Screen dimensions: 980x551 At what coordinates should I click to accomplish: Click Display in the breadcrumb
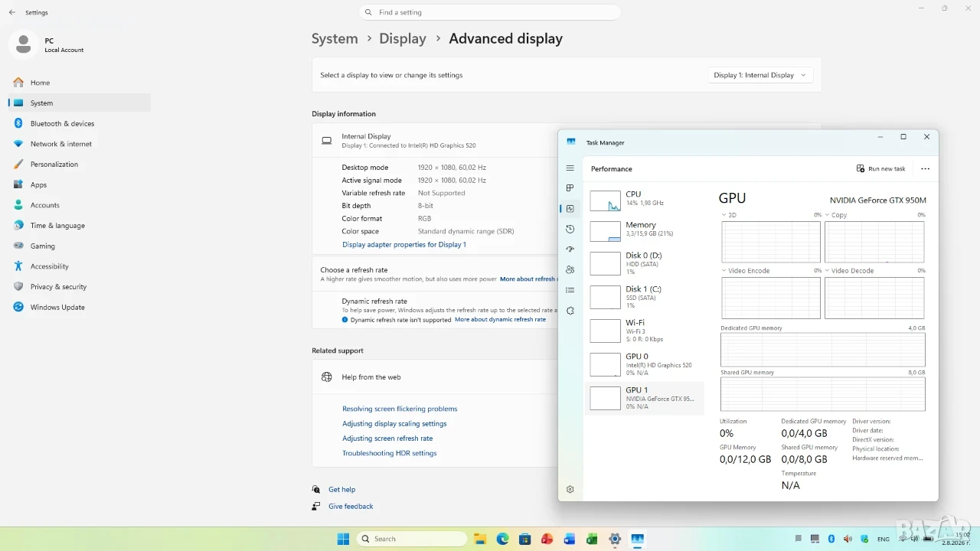tap(403, 38)
